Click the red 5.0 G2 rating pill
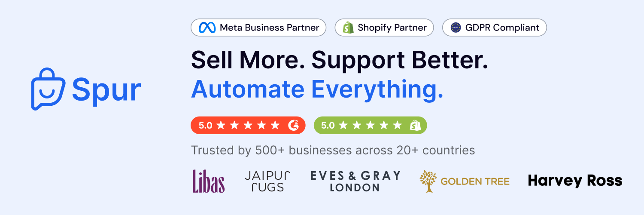 248,125
